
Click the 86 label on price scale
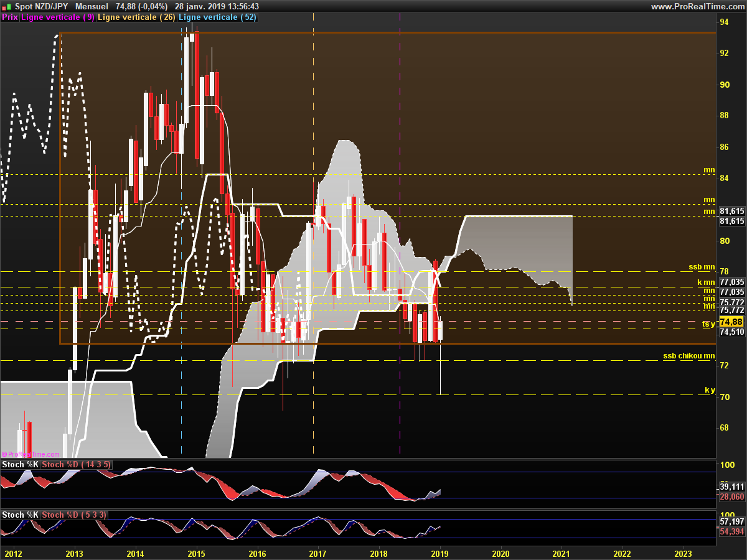pos(725,147)
